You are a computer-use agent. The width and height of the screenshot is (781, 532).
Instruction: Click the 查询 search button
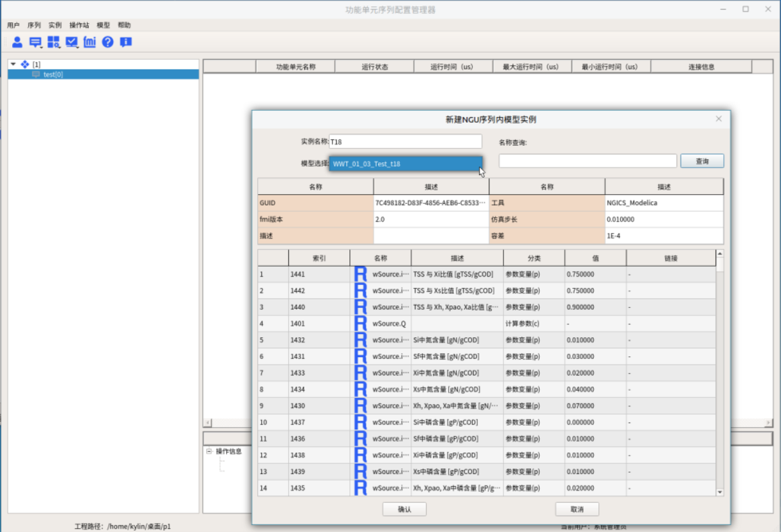[702, 161]
